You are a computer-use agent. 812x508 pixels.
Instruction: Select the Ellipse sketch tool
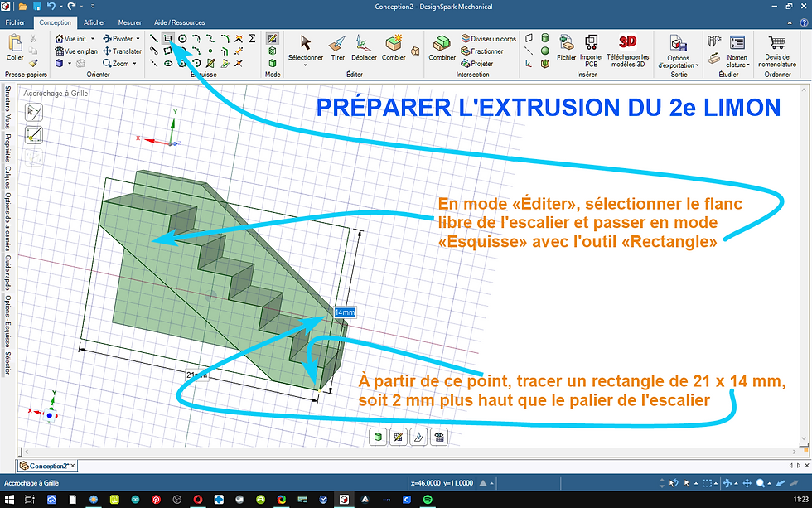click(x=167, y=63)
